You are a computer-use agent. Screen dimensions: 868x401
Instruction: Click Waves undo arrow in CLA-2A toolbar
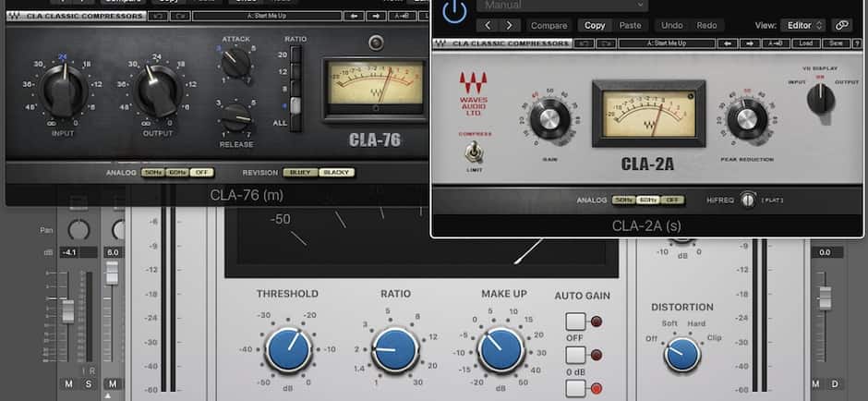click(x=584, y=43)
